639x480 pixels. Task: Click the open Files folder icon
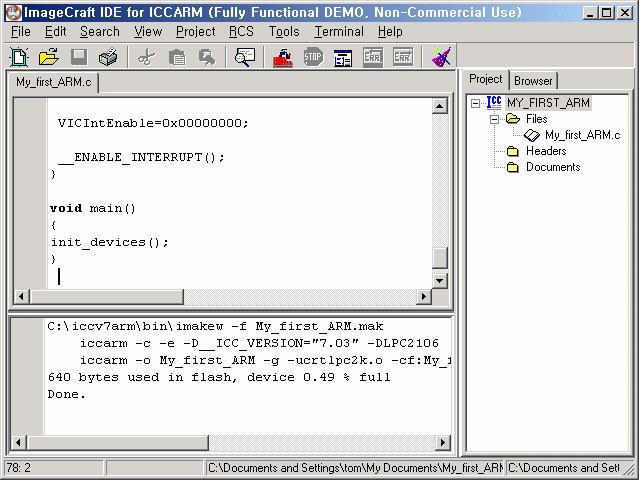513,119
